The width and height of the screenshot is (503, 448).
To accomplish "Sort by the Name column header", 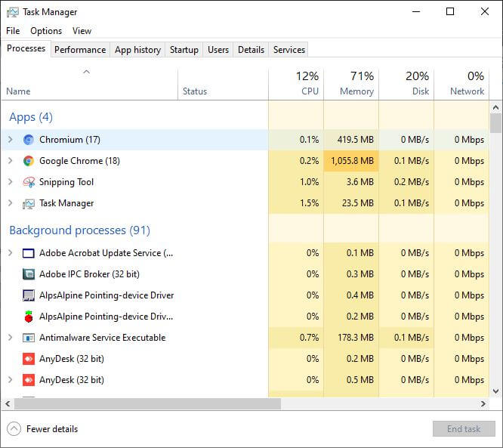I will click(x=90, y=84).
